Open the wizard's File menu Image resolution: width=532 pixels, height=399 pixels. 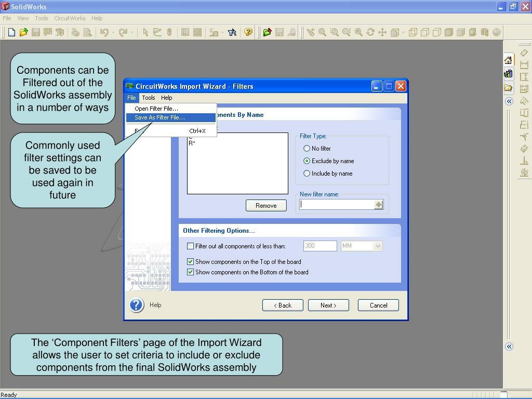pos(131,98)
